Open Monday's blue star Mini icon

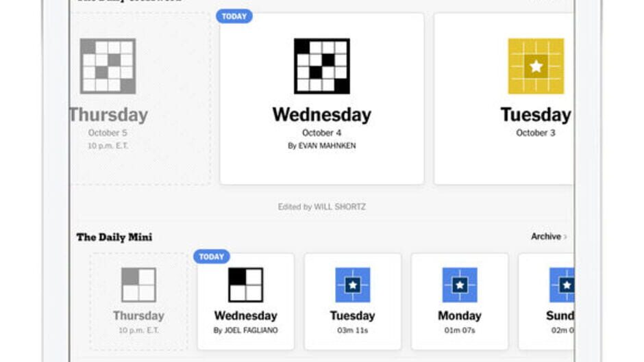click(459, 285)
